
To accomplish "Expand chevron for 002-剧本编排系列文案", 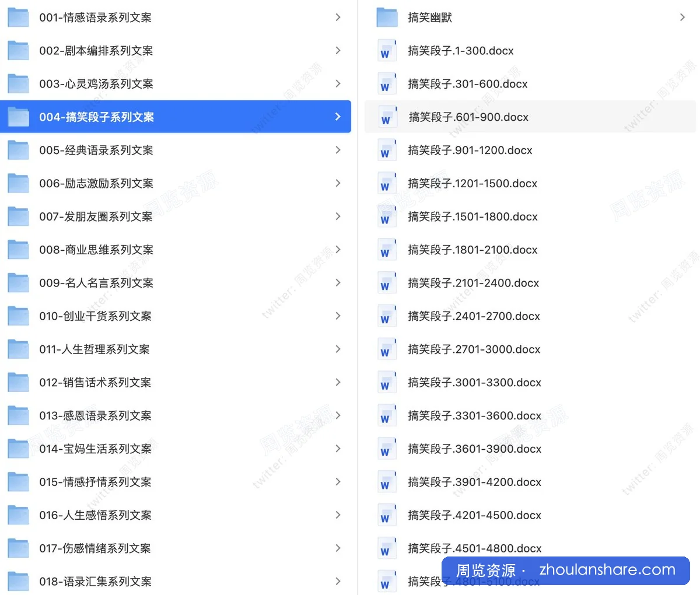I will pyautogui.click(x=338, y=51).
